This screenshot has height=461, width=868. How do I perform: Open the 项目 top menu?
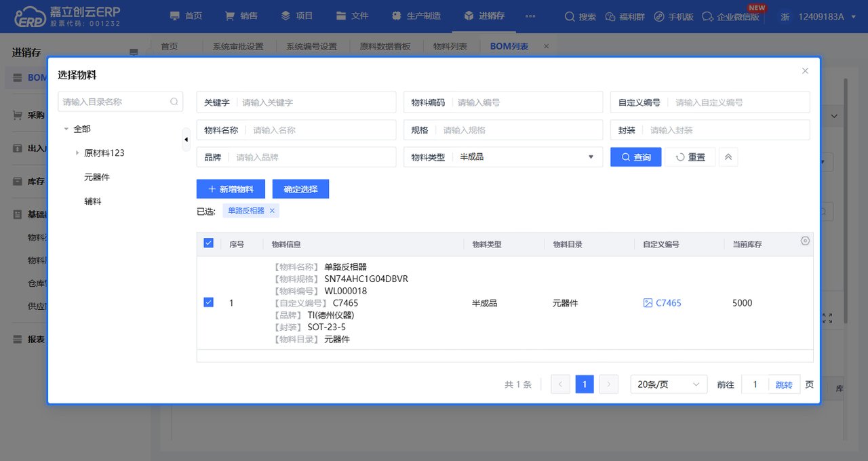[x=297, y=16]
